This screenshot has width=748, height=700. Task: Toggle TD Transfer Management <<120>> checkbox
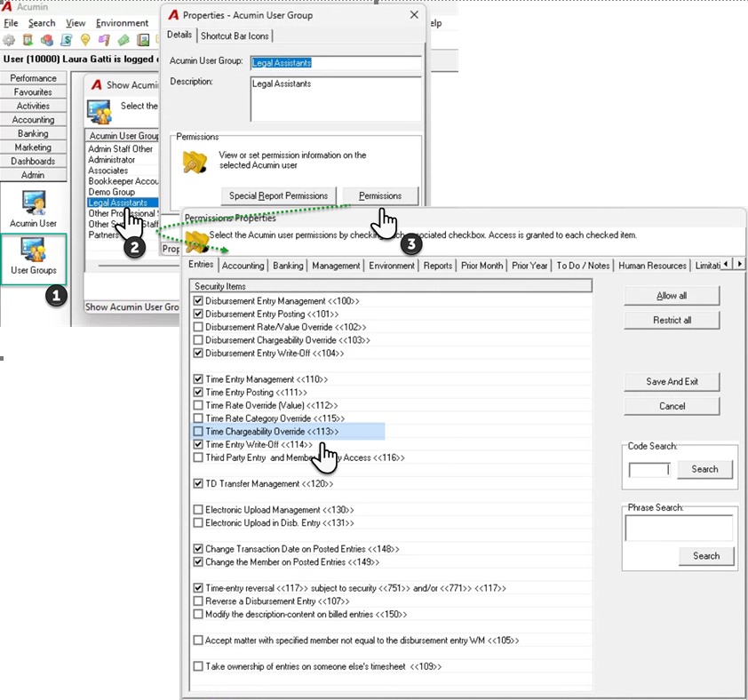pos(198,484)
